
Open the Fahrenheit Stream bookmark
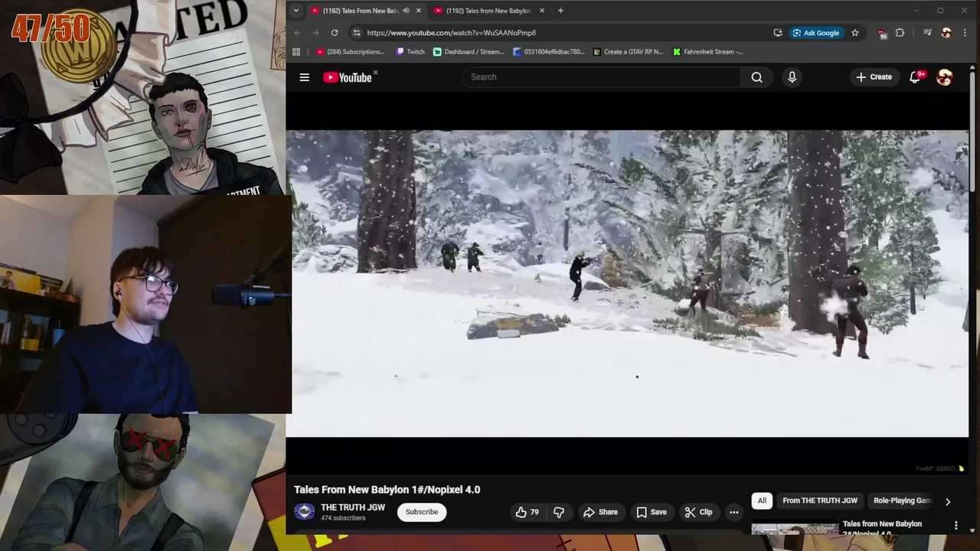coord(708,52)
